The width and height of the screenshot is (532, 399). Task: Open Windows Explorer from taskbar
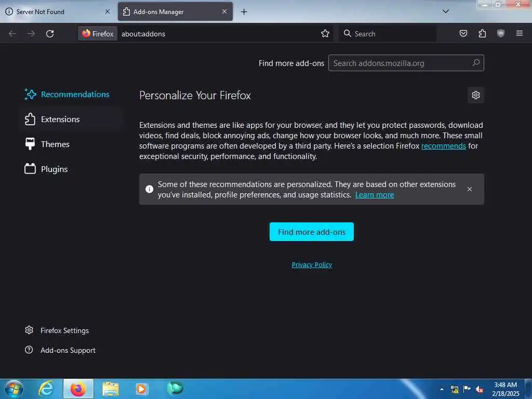111,389
